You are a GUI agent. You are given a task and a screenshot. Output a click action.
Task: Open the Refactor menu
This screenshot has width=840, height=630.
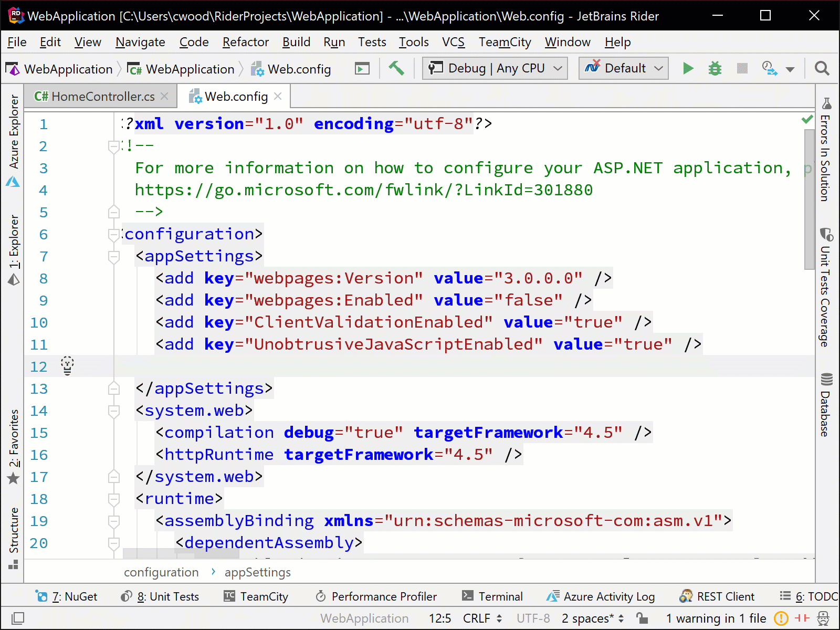pos(245,42)
